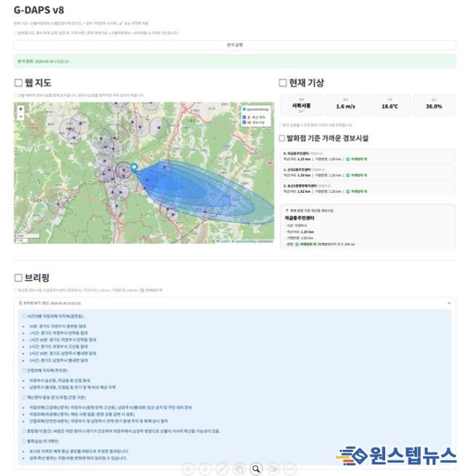This screenshot has height=476, width=471.
Task: Click the pencil edit icon in the bottom viewer toolbar
Action: 222,469
